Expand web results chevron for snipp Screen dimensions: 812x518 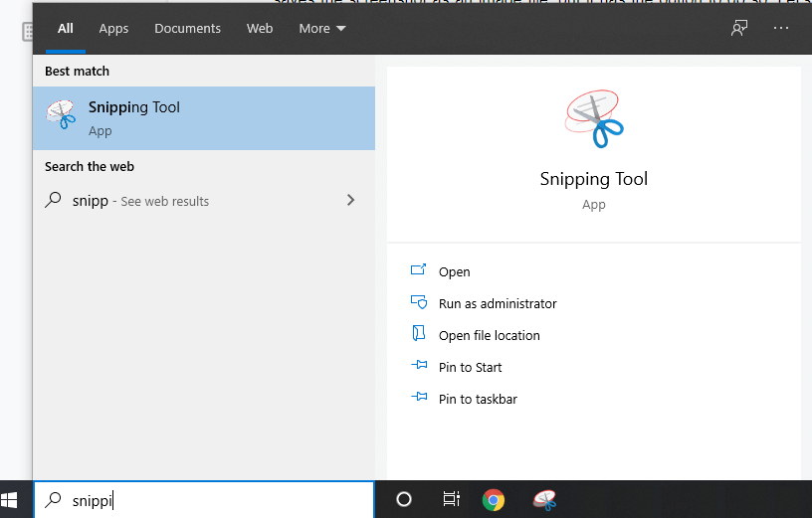tap(350, 200)
